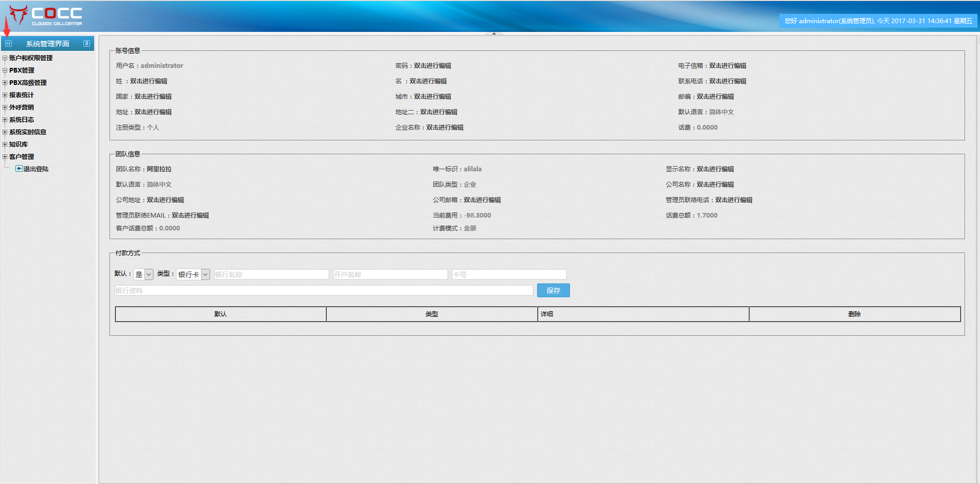Open the 类型 银行卡 dropdown
This screenshot has height=484, width=980.
pyautogui.click(x=193, y=275)
